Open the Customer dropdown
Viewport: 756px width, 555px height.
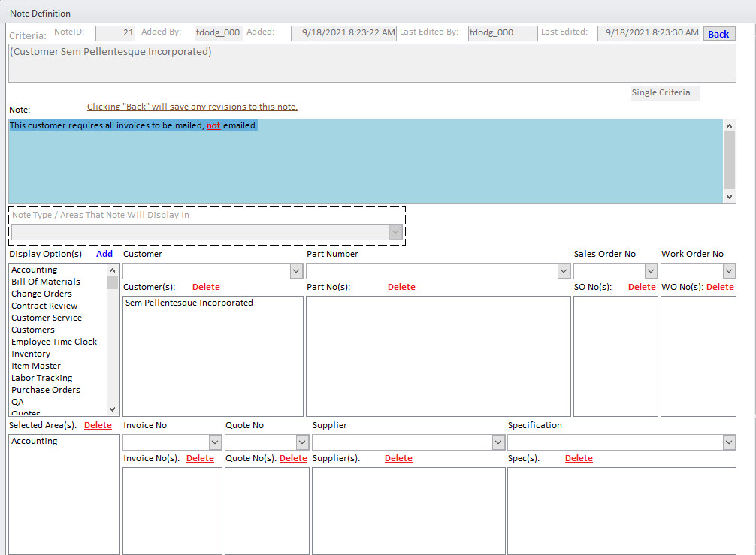tap(296, 271)
